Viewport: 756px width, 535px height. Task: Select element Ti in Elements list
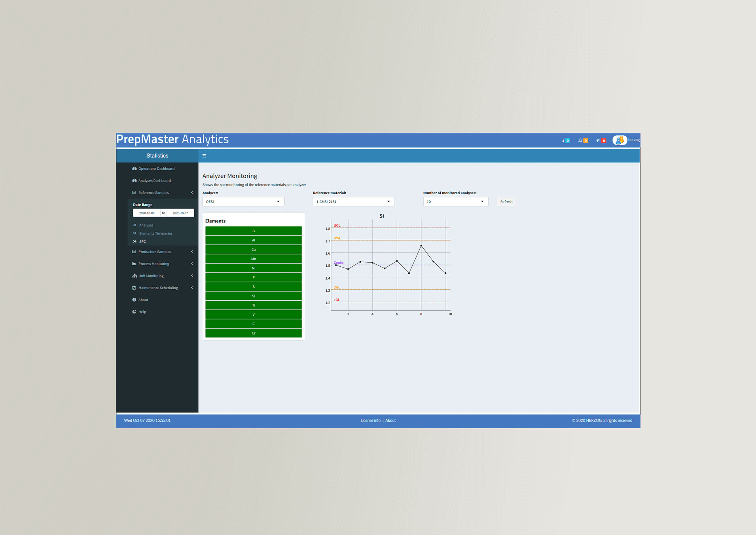coord(254,305)
